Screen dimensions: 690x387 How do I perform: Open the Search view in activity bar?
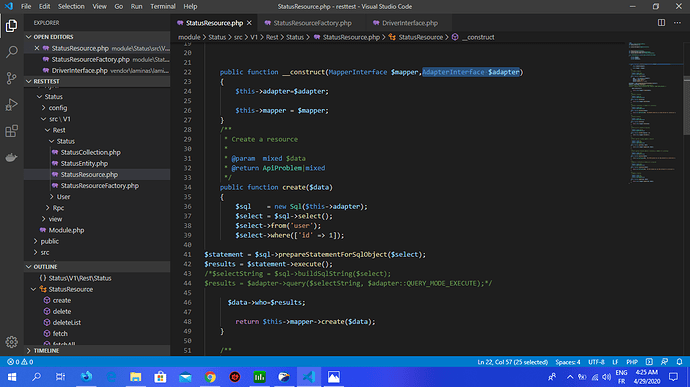pyautogui.click(x=11, y=52)
